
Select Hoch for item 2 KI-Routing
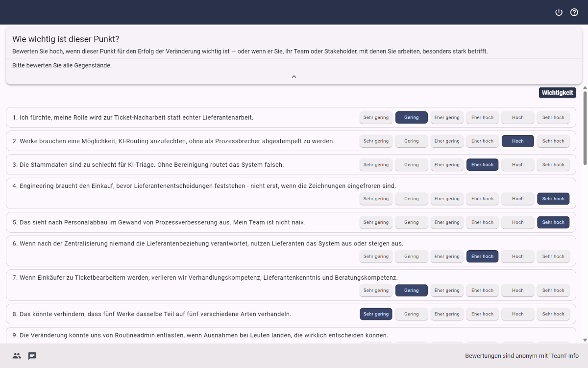pyautogui.click(x=518, y=141)
